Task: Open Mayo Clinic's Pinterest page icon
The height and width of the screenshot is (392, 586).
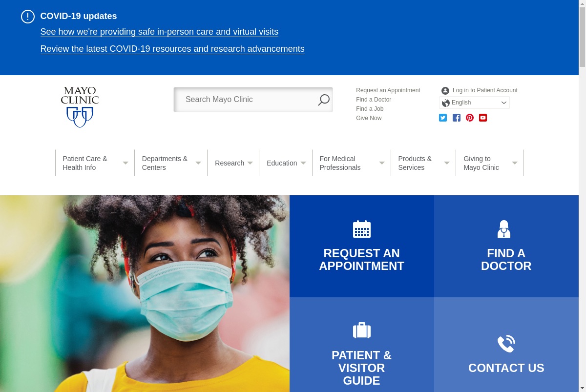Action: point(470,118)
